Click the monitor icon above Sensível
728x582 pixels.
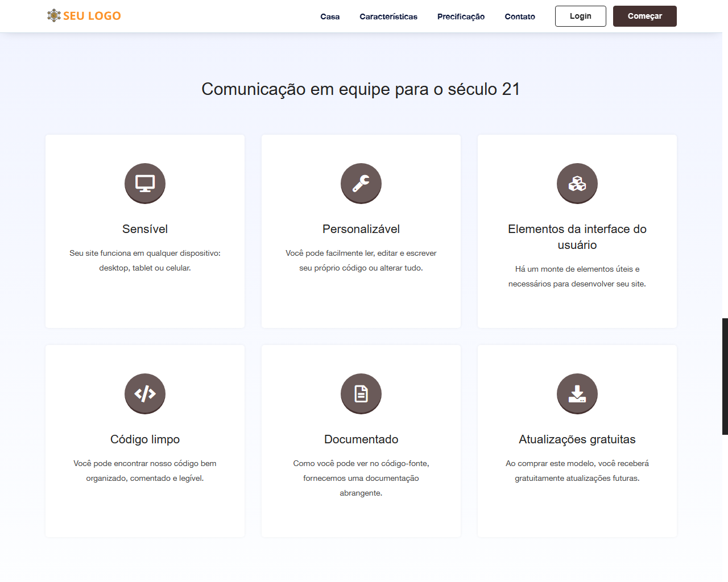[x=145, y=184]
